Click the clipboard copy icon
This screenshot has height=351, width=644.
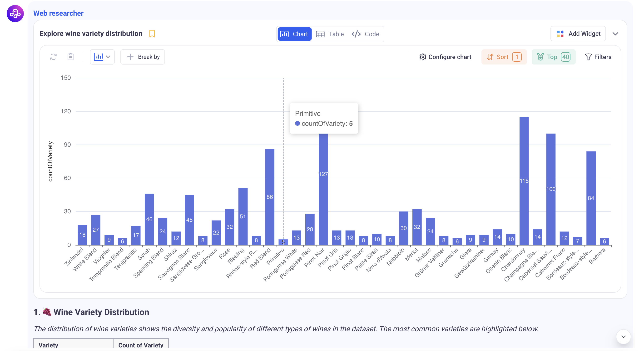70,57
